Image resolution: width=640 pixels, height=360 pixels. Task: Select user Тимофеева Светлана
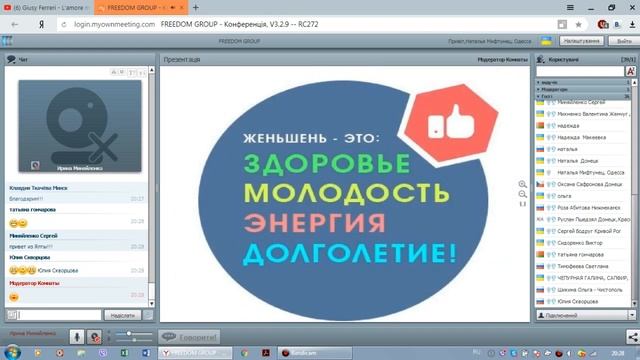(x=582, y=266)
